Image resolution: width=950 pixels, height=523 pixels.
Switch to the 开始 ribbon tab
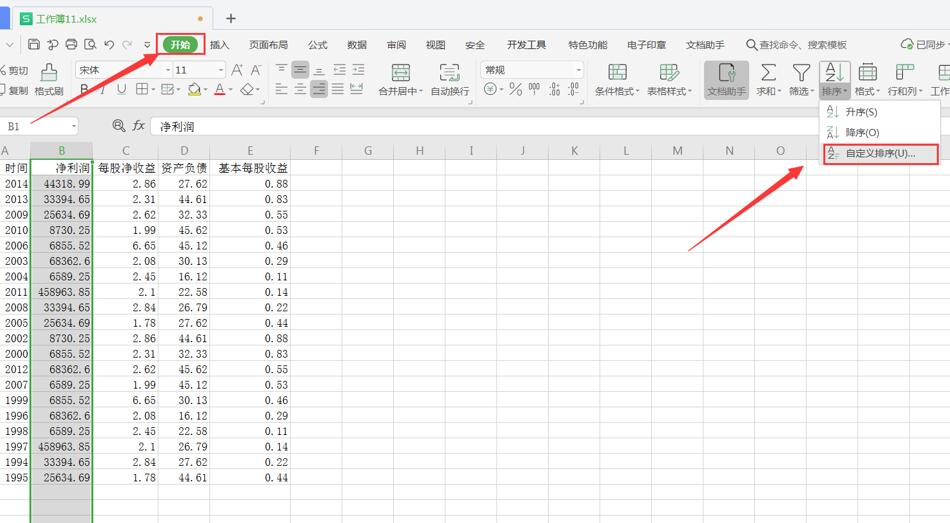click(x=181, y=44)
